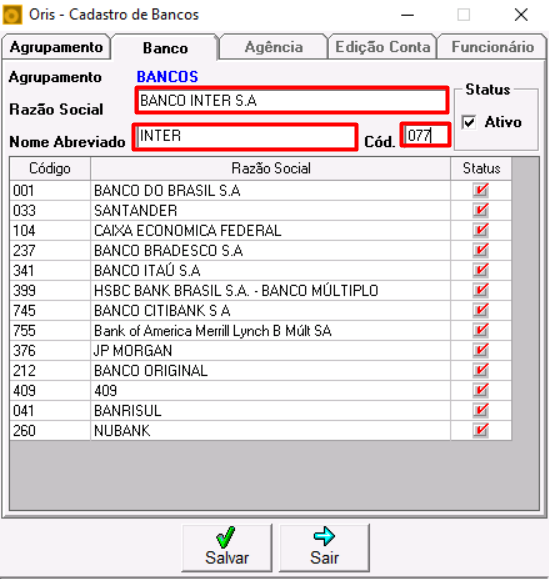Click code cell 212
This screenshot has height=579, width=549.
pyautogui.click(x=50, y=370)
